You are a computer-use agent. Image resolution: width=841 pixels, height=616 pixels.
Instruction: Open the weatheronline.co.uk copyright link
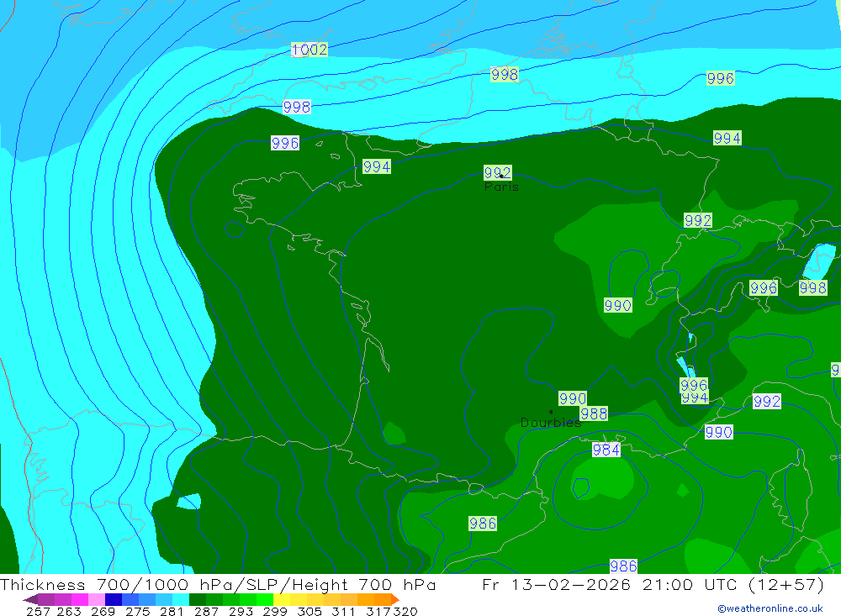(770, 608)
